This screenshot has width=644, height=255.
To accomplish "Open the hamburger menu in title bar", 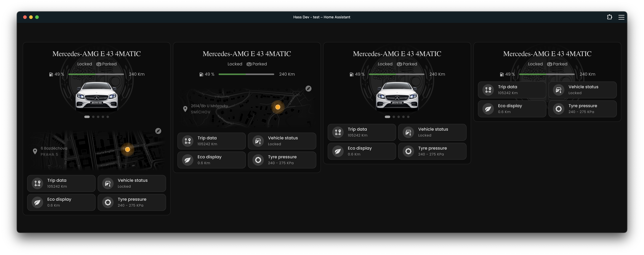I will coord(621,17).
